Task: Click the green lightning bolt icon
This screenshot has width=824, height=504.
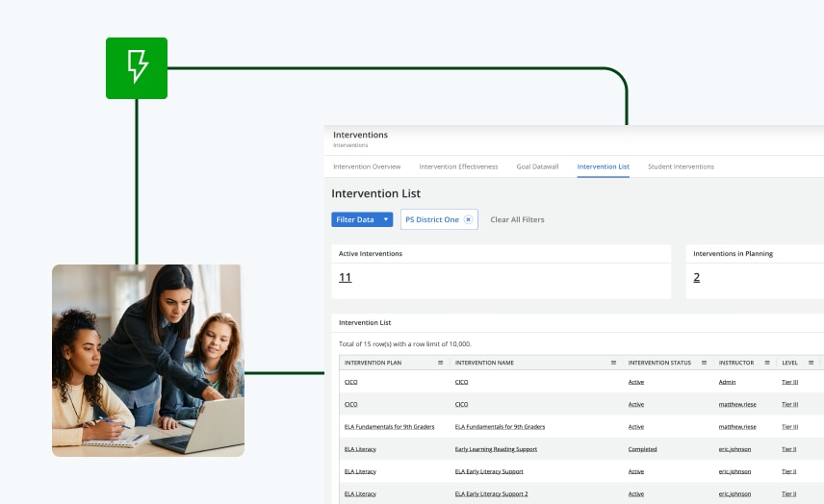Action: click(137, 68)
